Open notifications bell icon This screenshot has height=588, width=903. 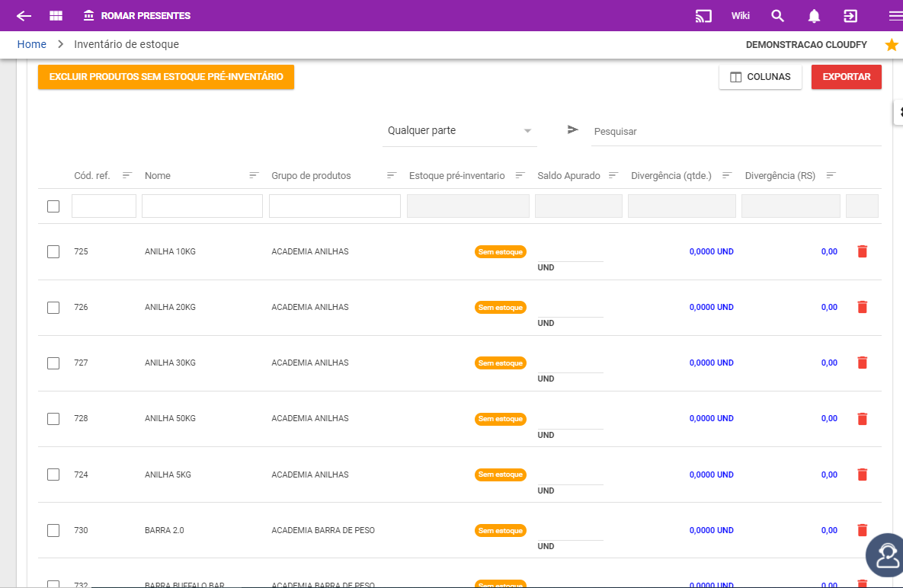(x=814, y=16)
